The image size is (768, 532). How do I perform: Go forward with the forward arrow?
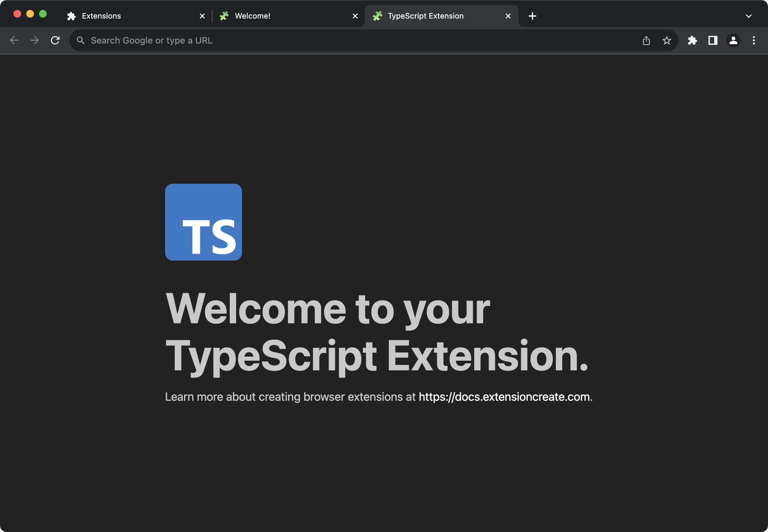click(x=35, y=40)
